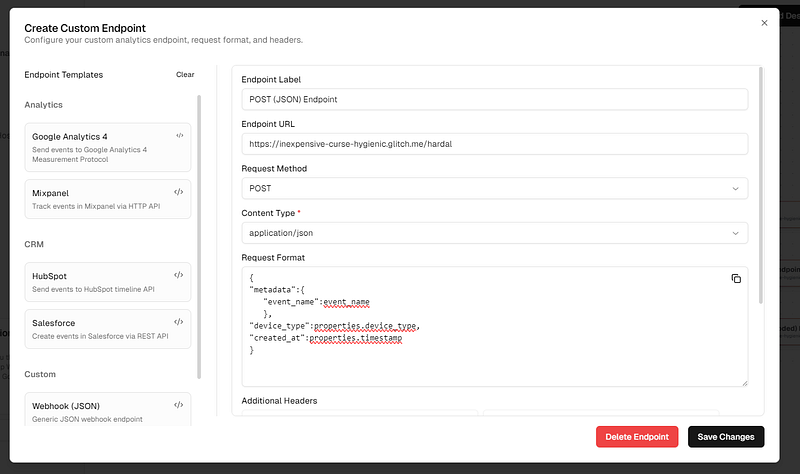Click the Save Changes button
This screenshot has width=800, height=474.
coord(726,437)
